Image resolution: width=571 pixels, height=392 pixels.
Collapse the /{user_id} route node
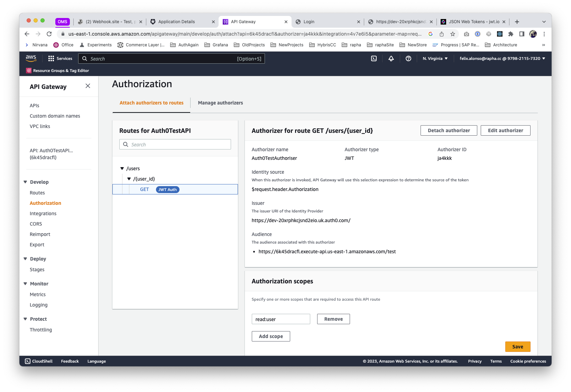click(129, 179)
